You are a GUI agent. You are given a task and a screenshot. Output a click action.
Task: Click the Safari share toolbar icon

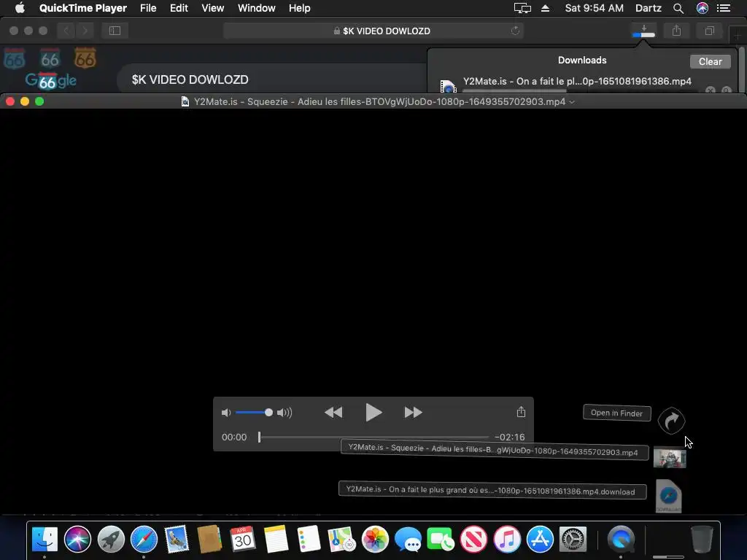coord(676,31)
